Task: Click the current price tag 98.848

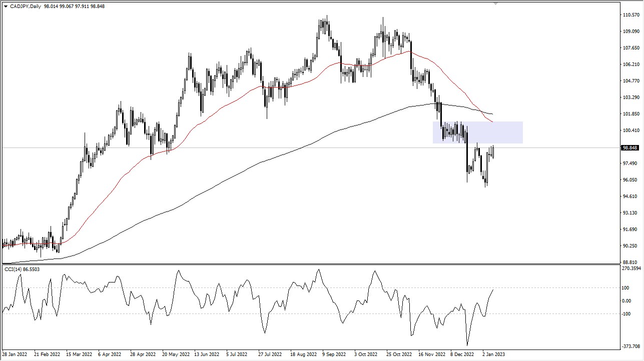Action: [x=630, y=147]
